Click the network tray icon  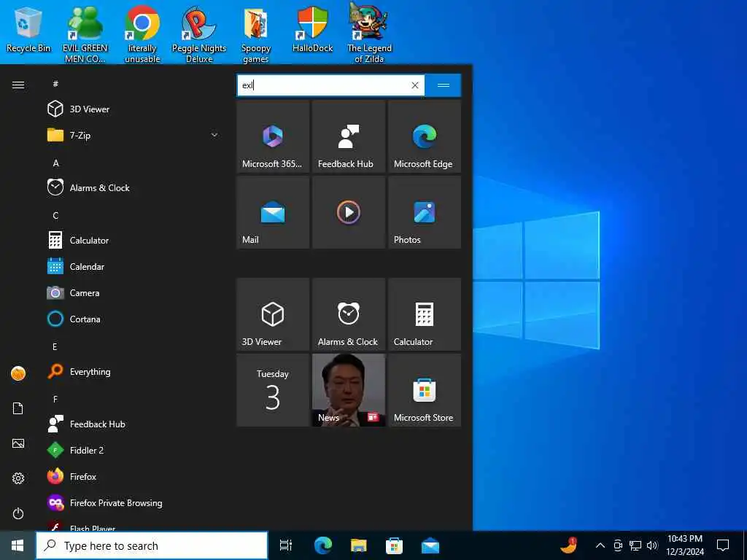[635, 545]
